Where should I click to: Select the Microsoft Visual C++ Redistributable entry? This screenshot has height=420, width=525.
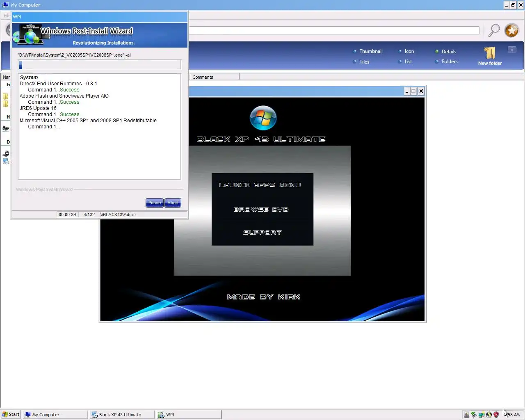click(x=88, y=121)
